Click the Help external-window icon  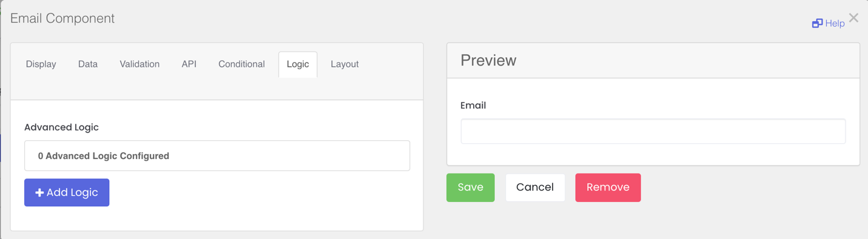817,23
